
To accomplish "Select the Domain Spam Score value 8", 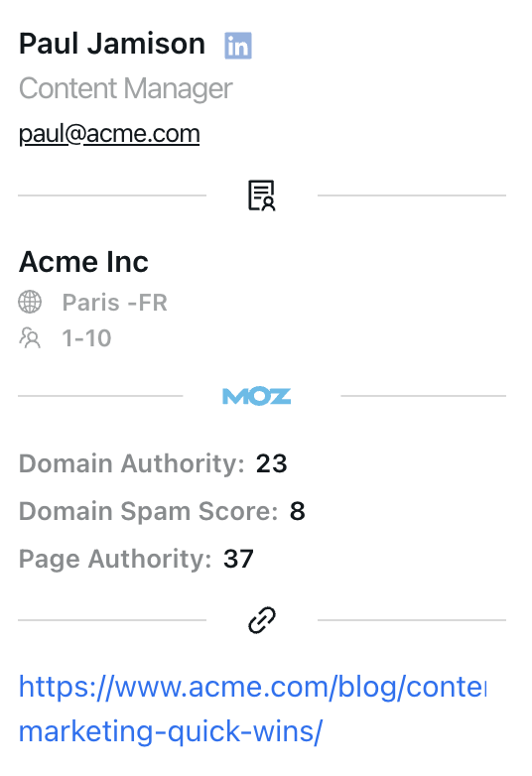I will click(x=298, y=511).
